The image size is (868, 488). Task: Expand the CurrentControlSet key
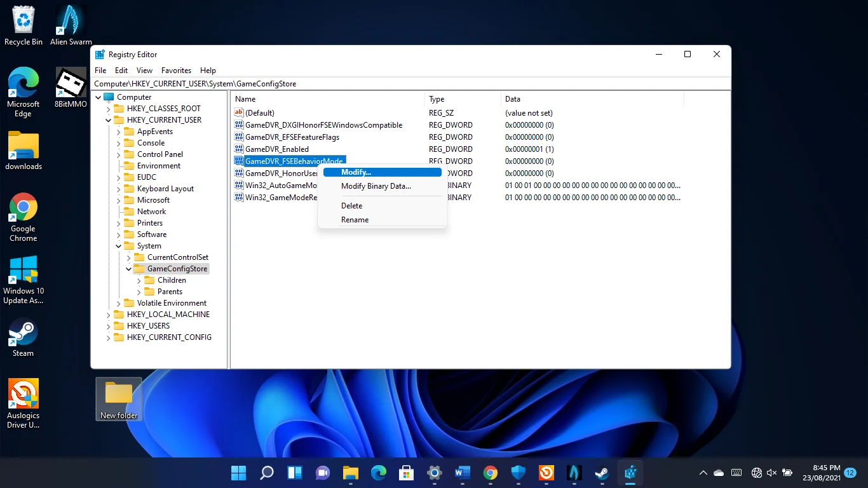(128, 257)
